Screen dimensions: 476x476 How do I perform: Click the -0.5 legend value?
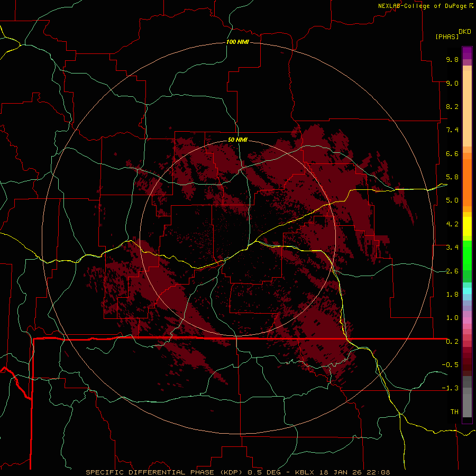[x=450, y=365]
